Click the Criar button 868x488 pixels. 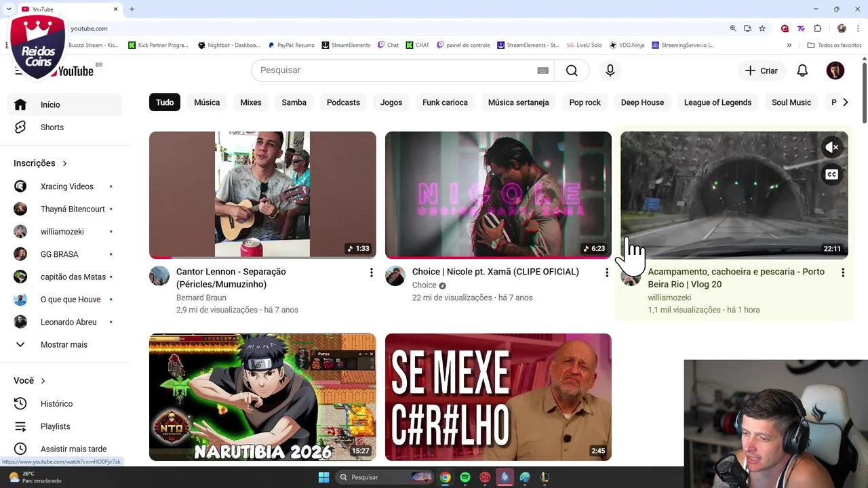pos(761,70)
